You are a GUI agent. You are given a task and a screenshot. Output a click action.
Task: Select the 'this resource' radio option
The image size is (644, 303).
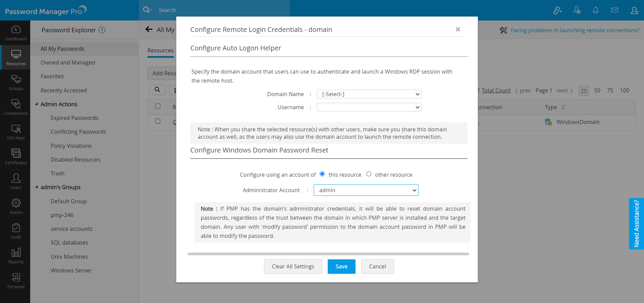click(x=322, y=174)
